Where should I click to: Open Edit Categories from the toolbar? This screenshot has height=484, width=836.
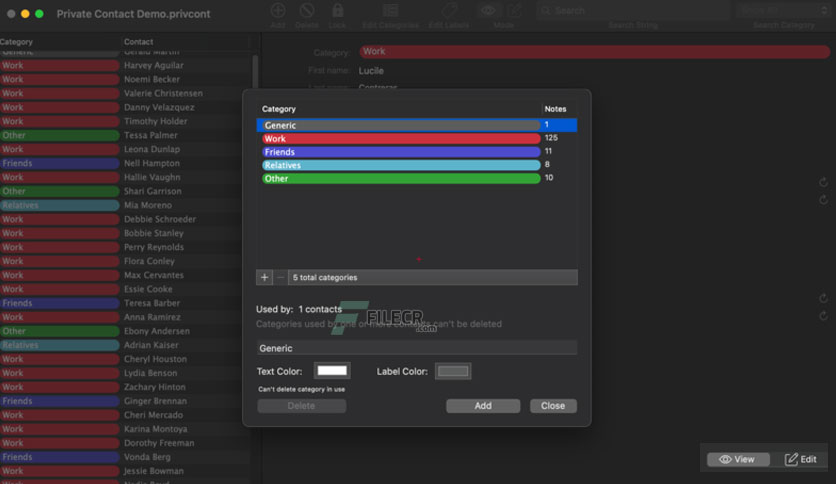click(x=390, y=10)
